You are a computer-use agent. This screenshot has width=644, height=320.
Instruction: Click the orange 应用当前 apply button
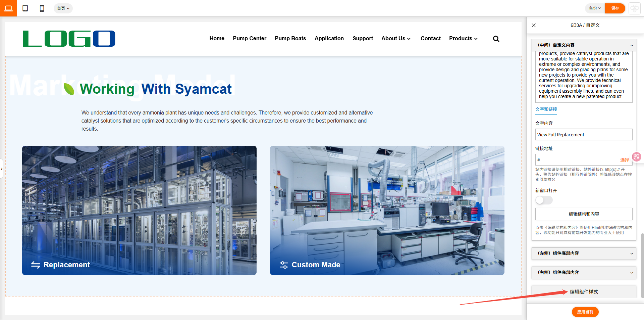point(585,312)
